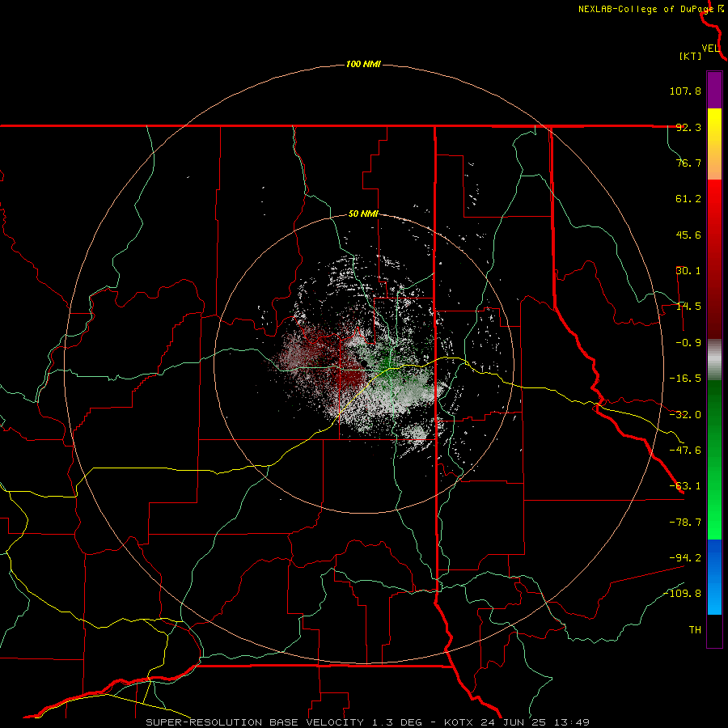Select the -32.0 legend value
This screenshot has height=728, width=728.
pos(685,415)
